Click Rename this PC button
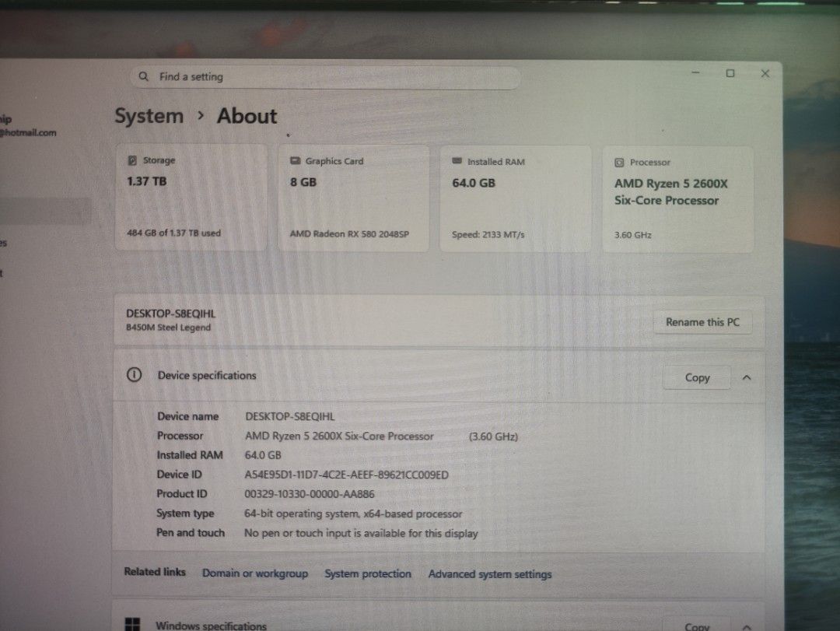Image resolution: width=840 pixels, height=631 pixels. coord(702,322)
